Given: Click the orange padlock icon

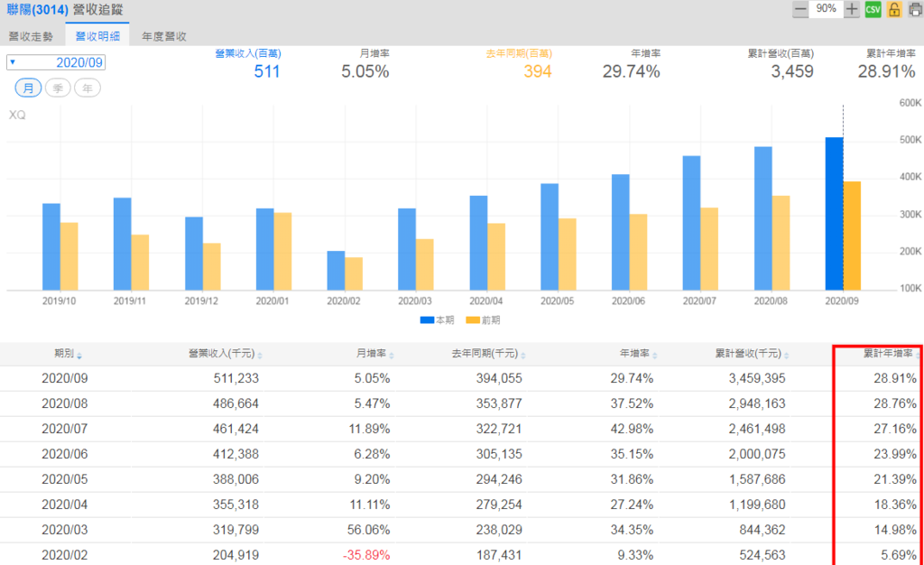Looking at the screenshot, I should pyautogui.click(x=894, y=9).
